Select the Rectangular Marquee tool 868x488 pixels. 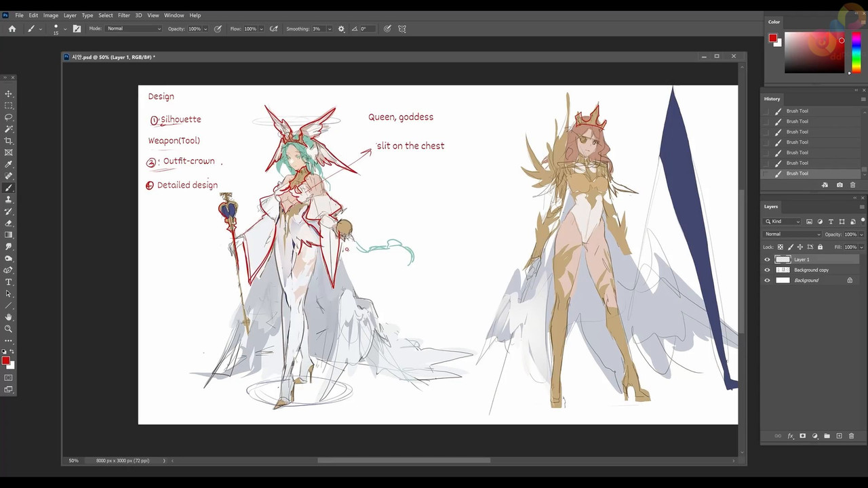8,106
